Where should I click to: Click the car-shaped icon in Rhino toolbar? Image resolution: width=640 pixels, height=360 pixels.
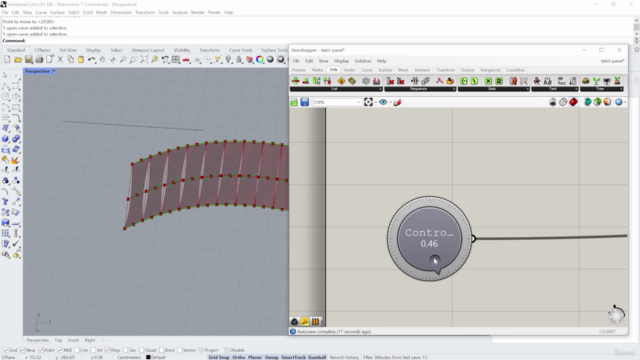[186, 60]
